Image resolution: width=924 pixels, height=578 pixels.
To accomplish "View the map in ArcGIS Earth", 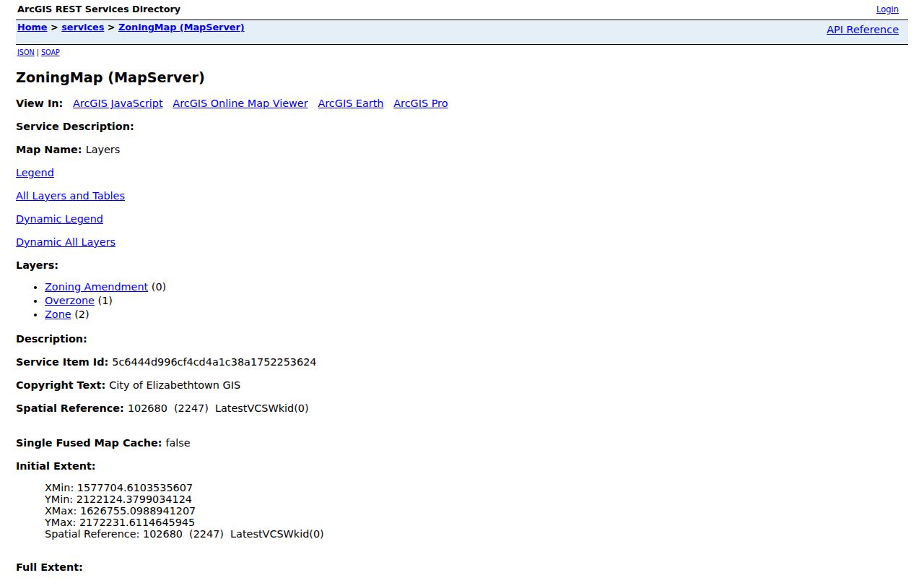I will 351,103.
